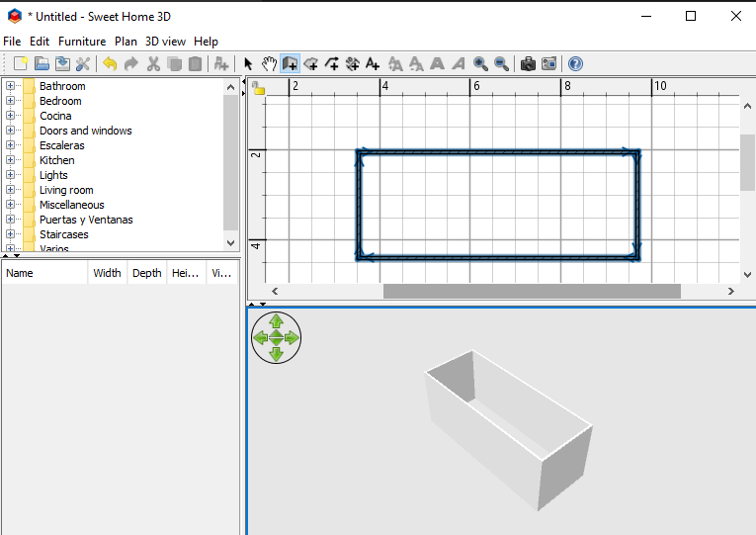Click the Increase text size icon
The image size is (756, 535).
click(395, 63)
